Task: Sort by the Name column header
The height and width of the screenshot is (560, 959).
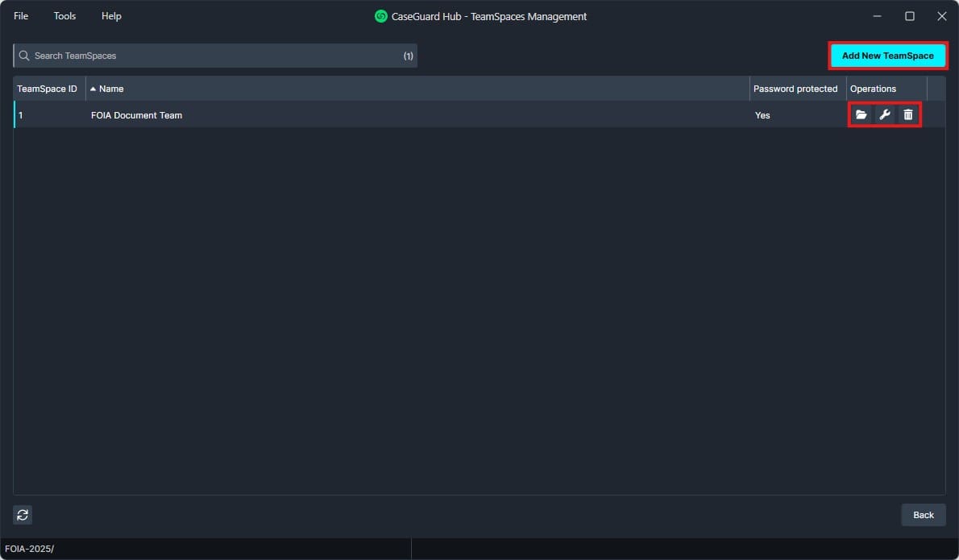Action: (417, 89)
